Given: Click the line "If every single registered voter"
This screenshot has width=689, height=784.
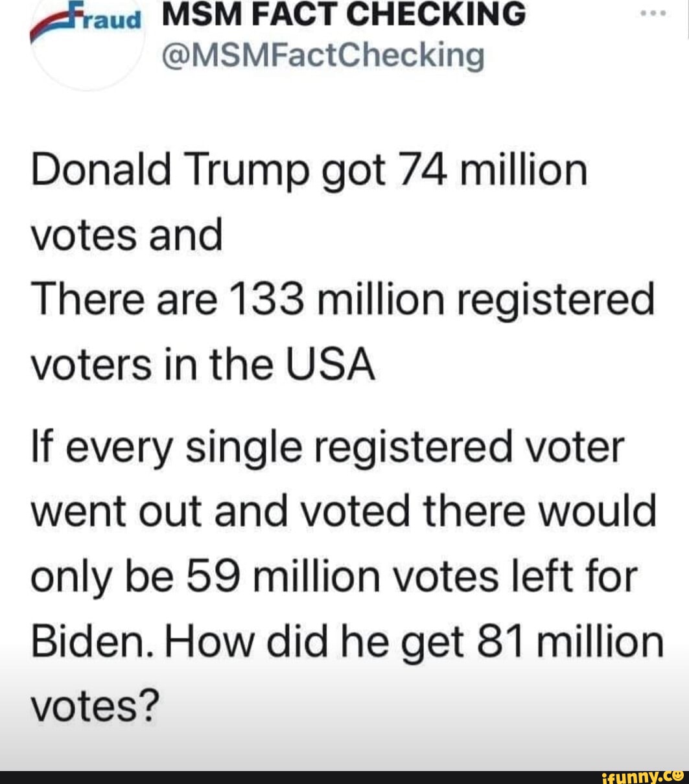Looking at the screenshot, I should (x=327, y=448).
